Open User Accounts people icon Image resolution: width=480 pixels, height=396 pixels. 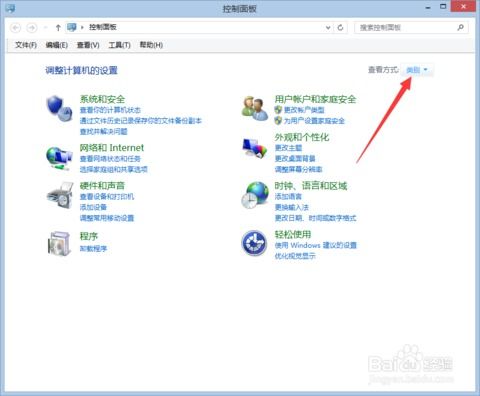click(255, 108)
